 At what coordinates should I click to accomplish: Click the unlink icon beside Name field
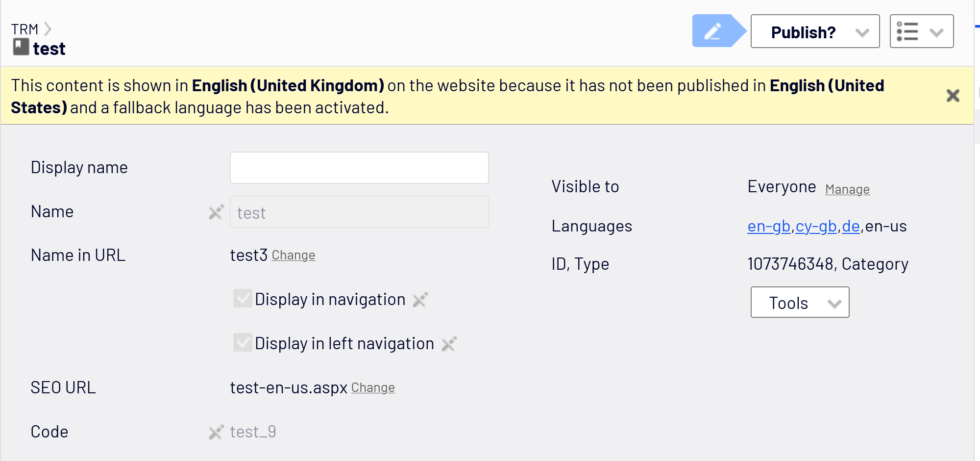[216, 212]
